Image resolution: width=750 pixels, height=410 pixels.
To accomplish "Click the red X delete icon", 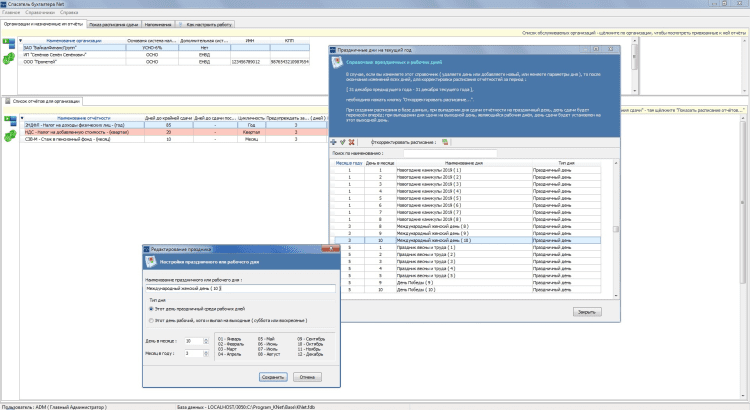I will pos(352,142).
